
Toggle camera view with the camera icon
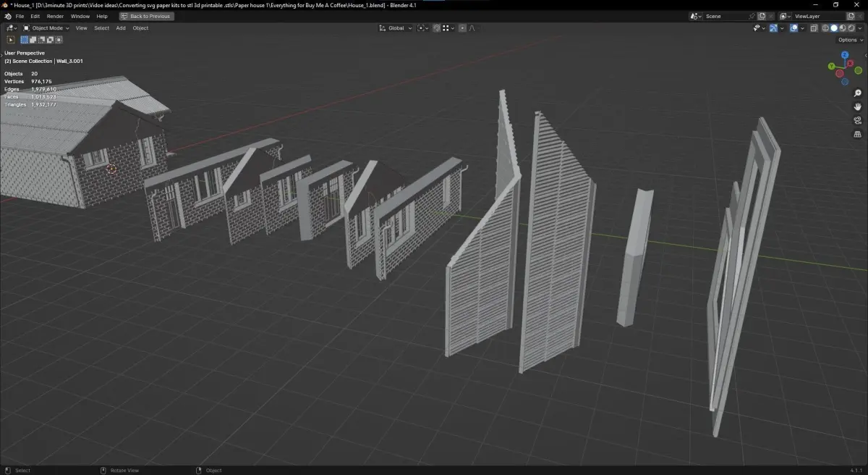pos(858,120)
